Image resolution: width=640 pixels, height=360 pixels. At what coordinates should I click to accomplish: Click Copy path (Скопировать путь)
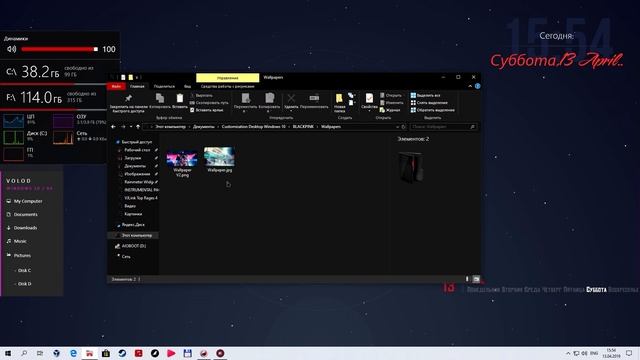pyautogui.click(x=209, y=103)
